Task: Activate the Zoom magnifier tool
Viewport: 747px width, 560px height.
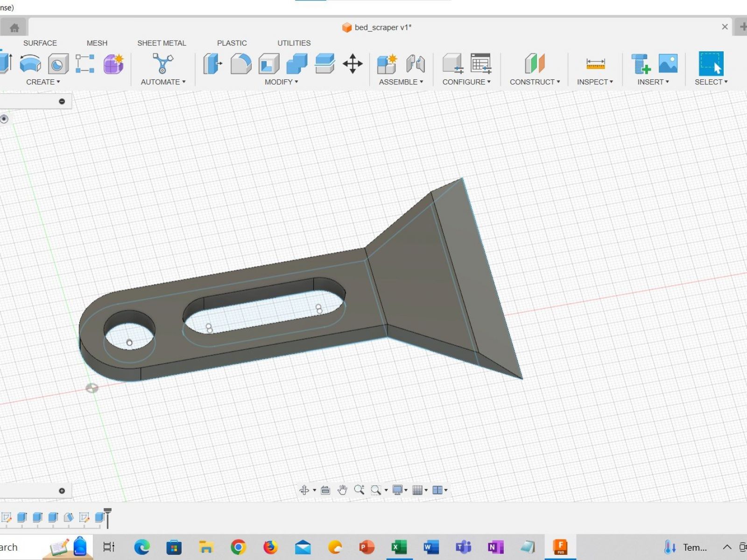Action: point(359,490)
